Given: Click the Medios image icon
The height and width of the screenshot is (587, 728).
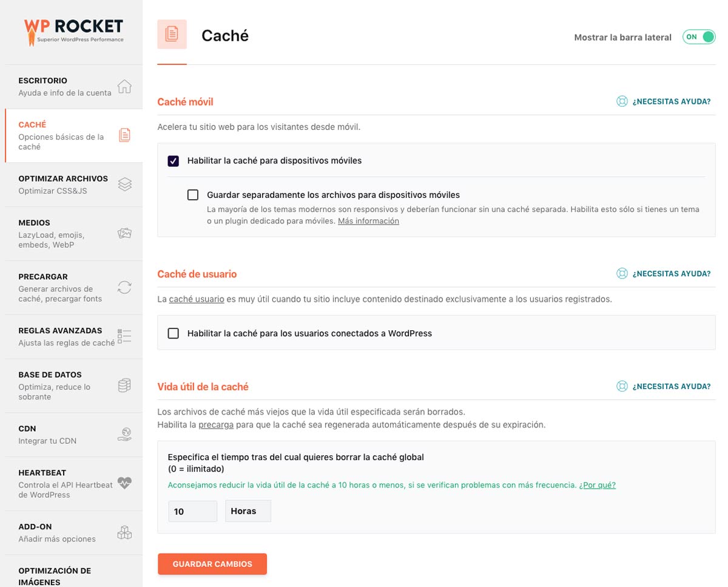Looking at the screenshot, I should click(x=124, y=233).
